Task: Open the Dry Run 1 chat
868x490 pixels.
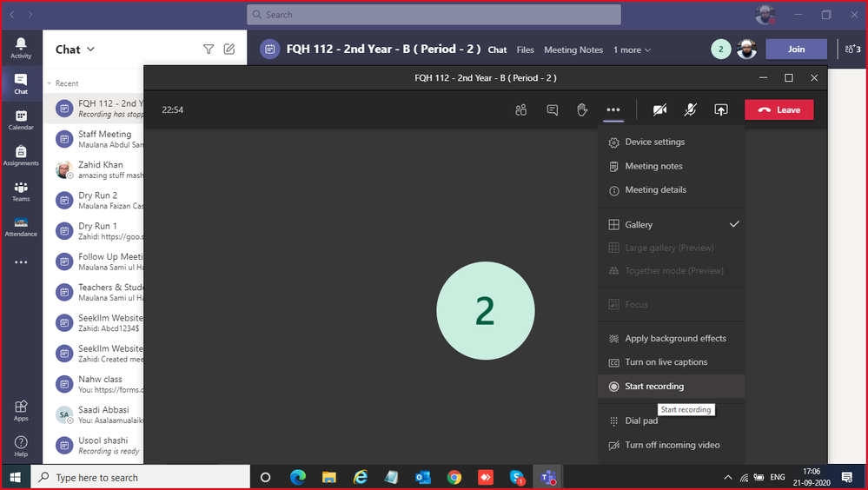Action: [93, 231]
